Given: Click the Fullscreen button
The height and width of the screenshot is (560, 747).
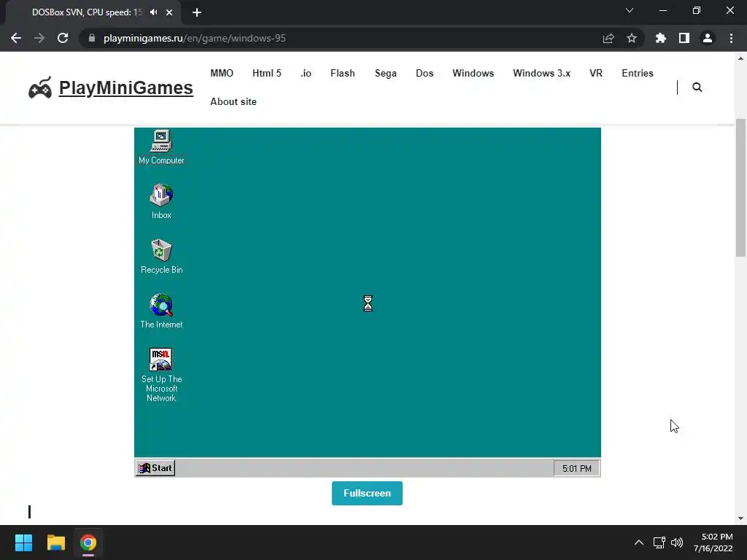Looking at the screenshot, I should coord(367,494).
